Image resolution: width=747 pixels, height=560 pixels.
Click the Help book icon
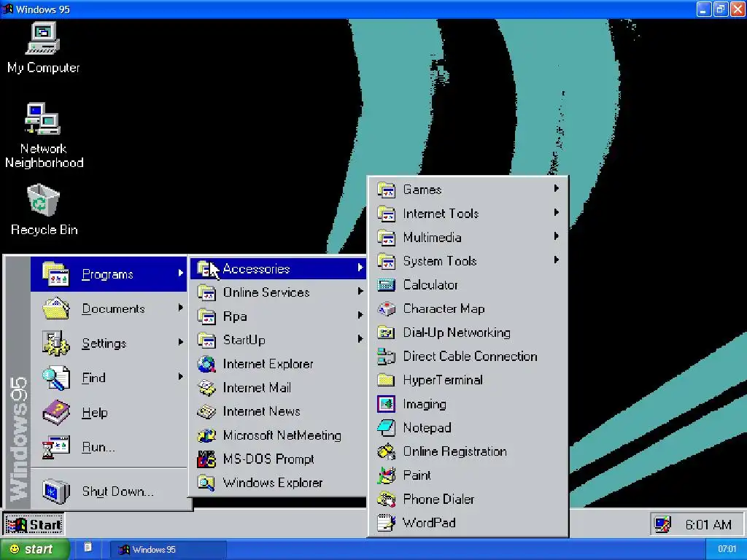(x=55, y=413)
